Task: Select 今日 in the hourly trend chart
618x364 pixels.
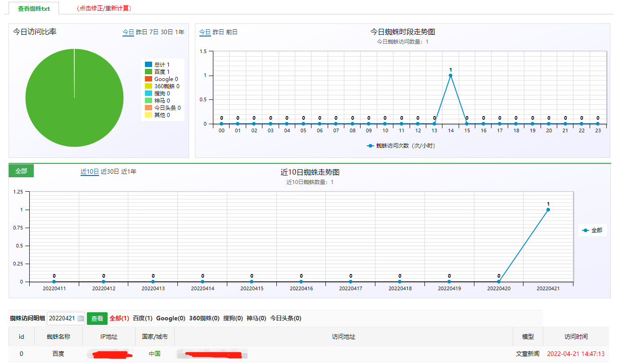Action: pos(205,32)
